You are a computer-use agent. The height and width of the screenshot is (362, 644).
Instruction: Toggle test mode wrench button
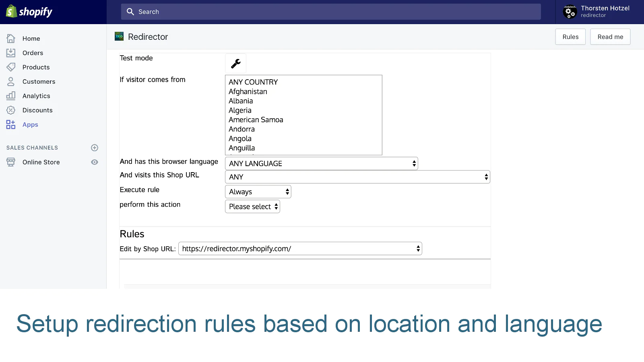point(235,63)
